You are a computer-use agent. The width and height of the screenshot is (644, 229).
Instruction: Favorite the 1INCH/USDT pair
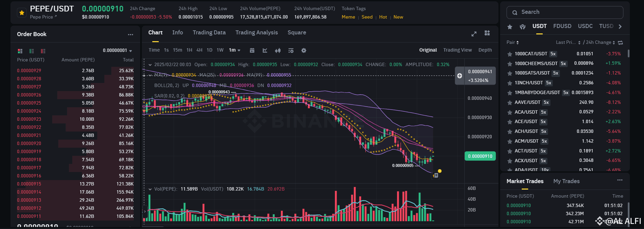coord(510,83)
